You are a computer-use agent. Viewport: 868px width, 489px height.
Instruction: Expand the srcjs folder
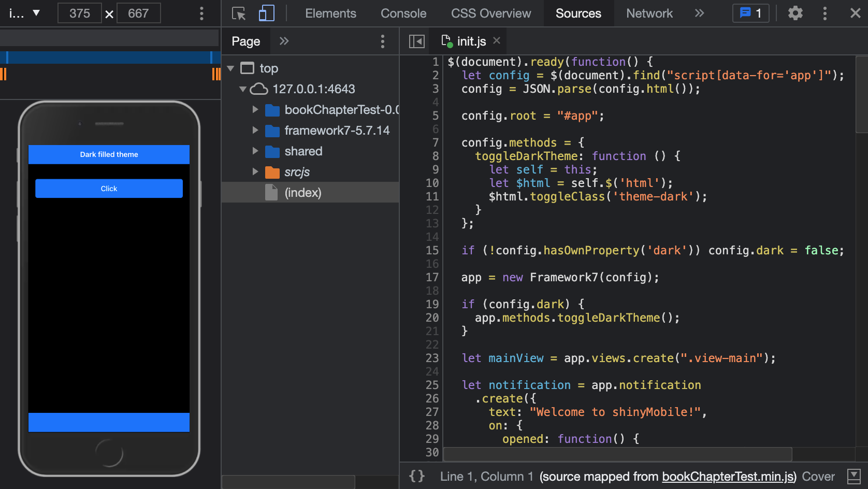click(255, 172)
